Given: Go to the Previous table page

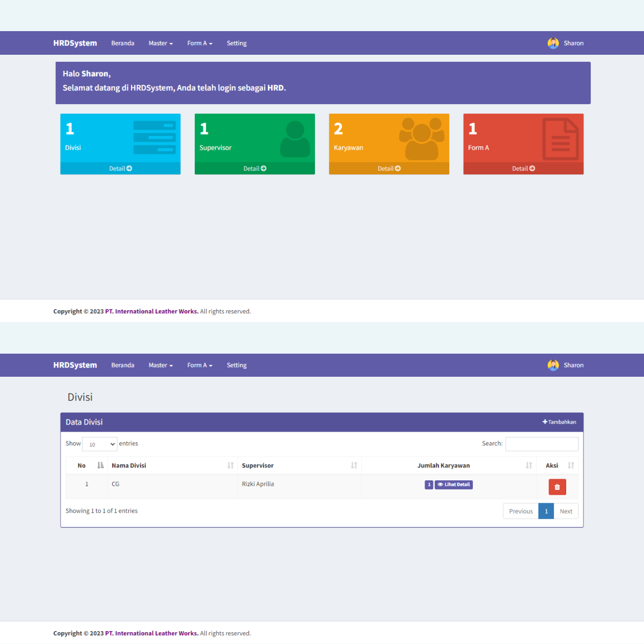Looking at the screenshot, I should pyautogui.click(x=521, y=511).
